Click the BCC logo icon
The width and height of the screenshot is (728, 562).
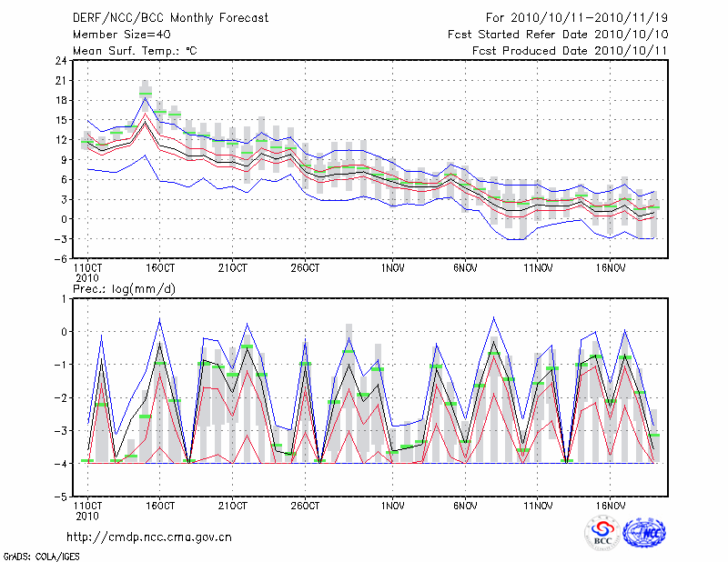[x=602, y=533]
